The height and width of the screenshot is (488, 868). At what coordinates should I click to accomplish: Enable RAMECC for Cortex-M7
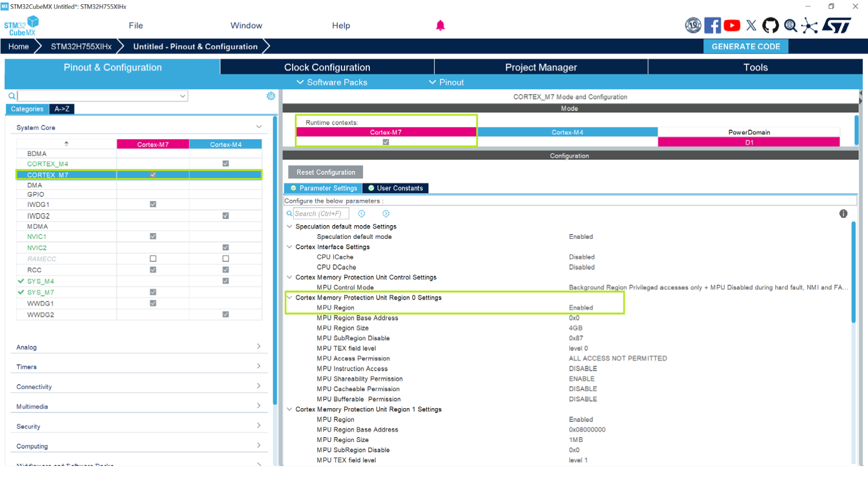pos(153,259)
